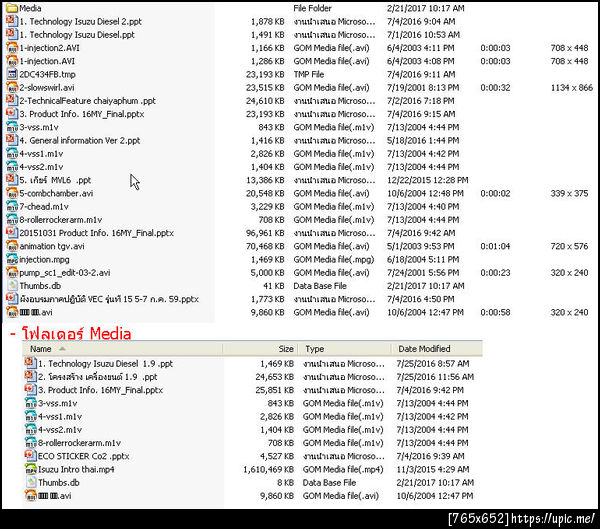This screenshot has width=600, height=529.
Task: Click the GOM Media file(.mpg) type cell
Action: (x=334, y=259)
